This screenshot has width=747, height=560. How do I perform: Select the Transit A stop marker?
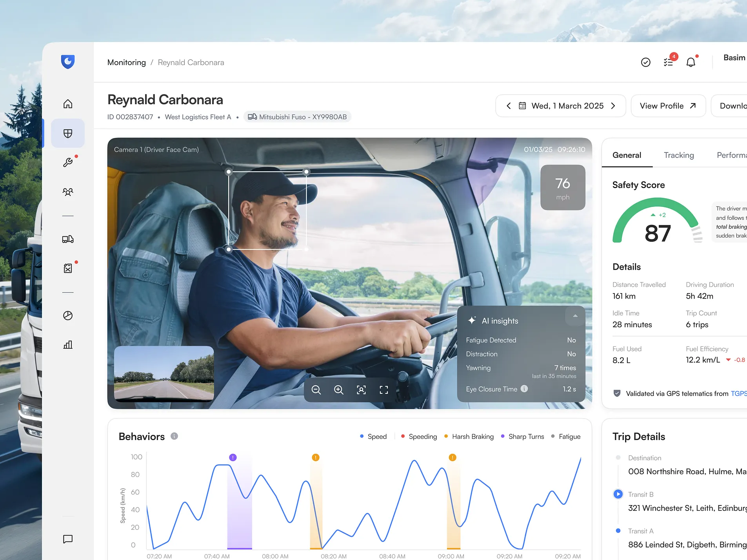point(618,531)
